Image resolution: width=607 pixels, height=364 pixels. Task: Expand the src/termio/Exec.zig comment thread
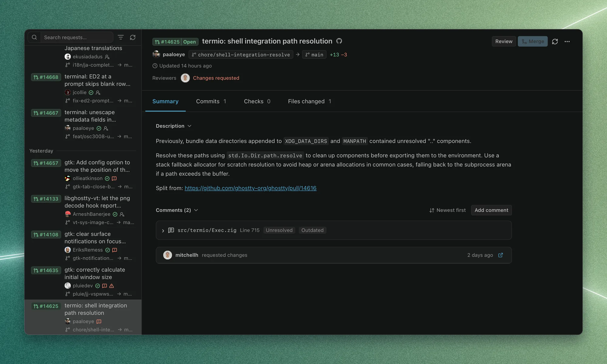[x=163, y=231]
